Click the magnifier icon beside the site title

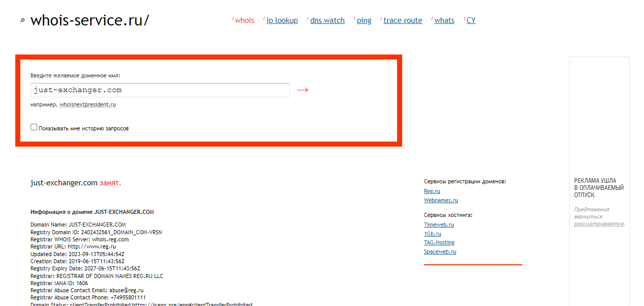22,21
